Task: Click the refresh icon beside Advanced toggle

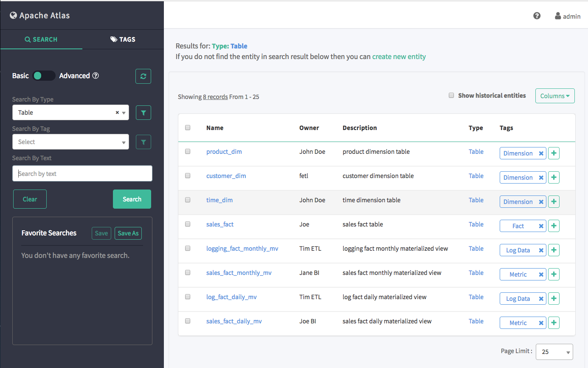Action: click(143, 76)
